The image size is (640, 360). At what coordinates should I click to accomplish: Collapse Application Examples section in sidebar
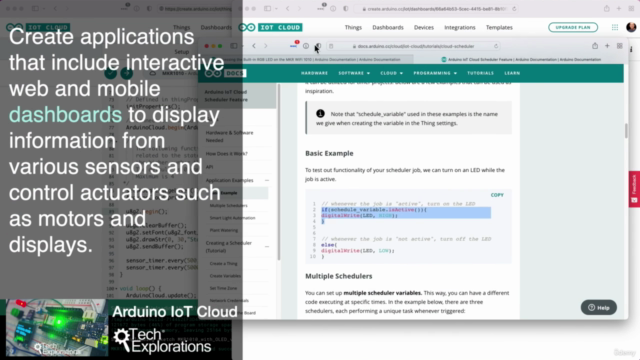click(267, 180)
